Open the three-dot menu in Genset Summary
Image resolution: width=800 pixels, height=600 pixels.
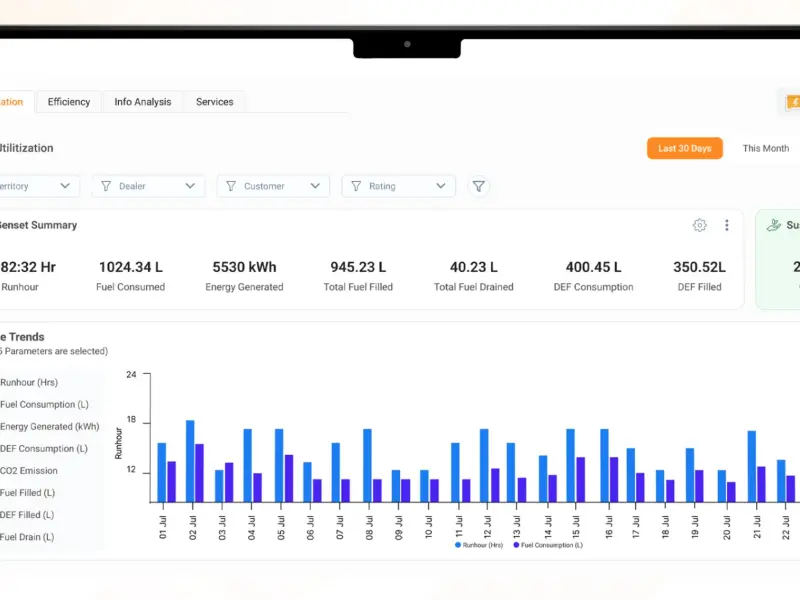(x=727, y=225)
